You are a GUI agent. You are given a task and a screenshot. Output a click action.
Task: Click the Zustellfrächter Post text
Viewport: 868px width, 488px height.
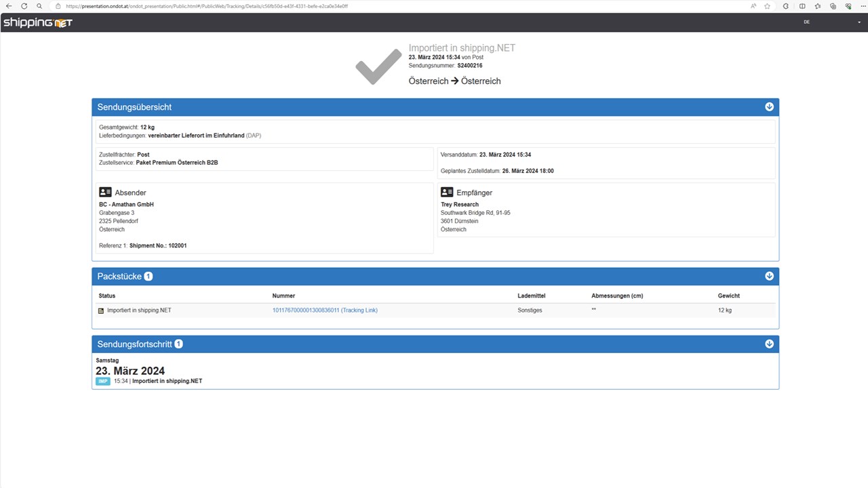coord(124,155)
